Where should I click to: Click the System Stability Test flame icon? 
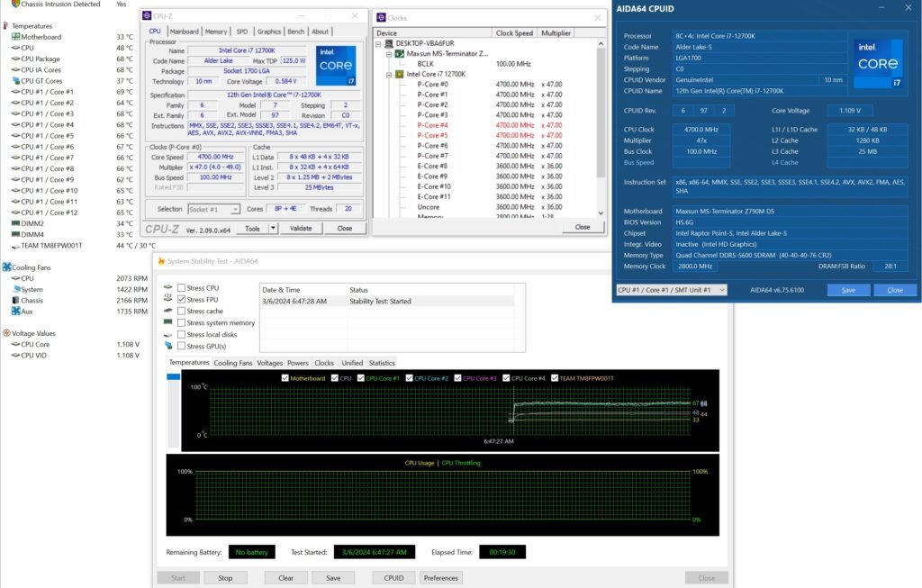point(161,261)
